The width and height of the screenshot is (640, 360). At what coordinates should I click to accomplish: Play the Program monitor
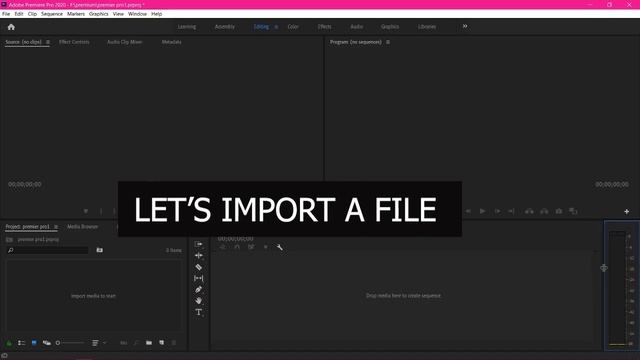(x=482, y=211)
